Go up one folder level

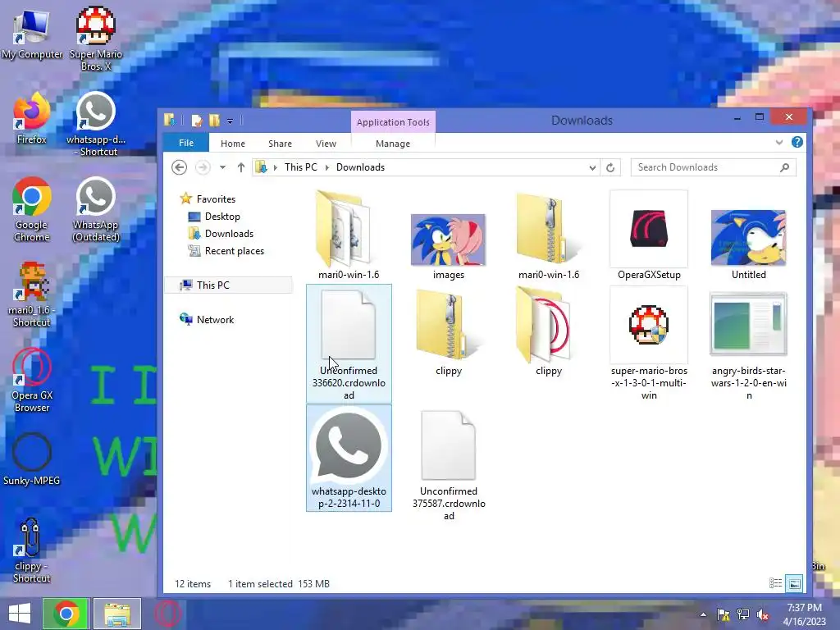click(241, 167)
